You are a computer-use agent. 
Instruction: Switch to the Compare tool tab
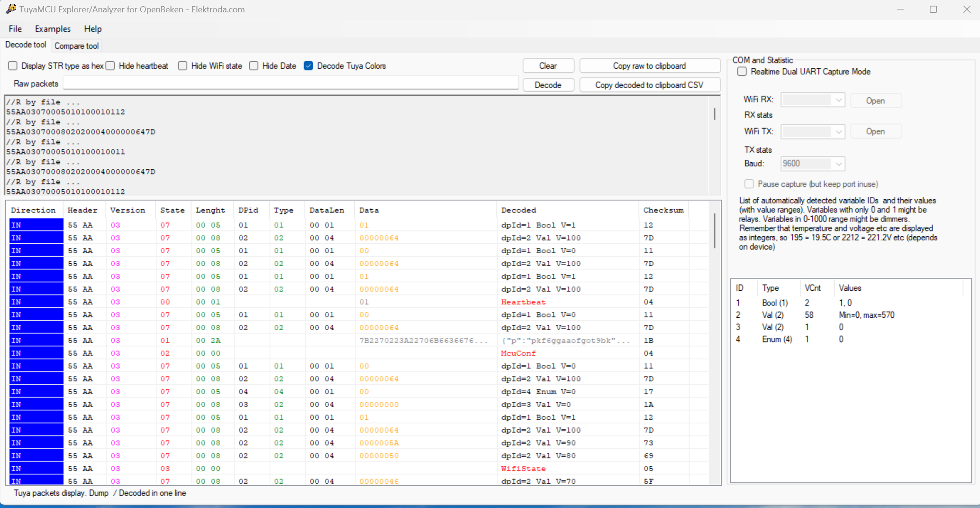tap(76, 46)
